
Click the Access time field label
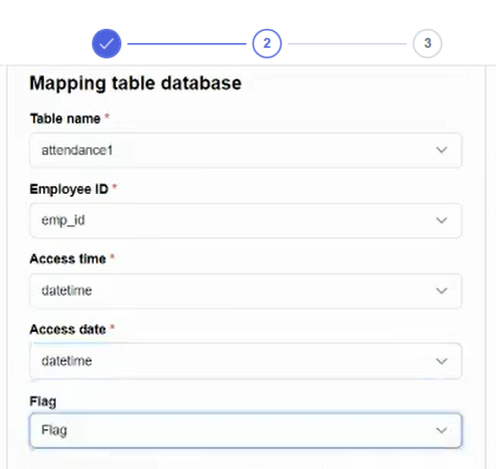(68, 259)
